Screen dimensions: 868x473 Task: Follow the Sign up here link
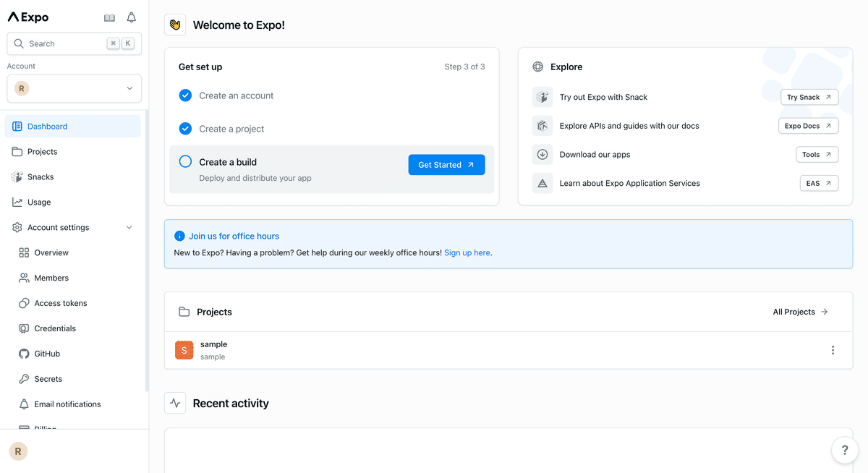(467, 252)
